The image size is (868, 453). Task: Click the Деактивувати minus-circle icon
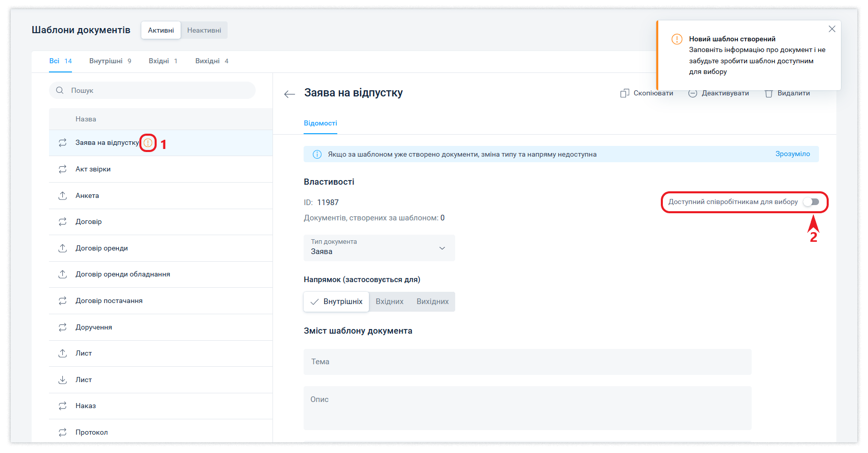pos(692,93)
